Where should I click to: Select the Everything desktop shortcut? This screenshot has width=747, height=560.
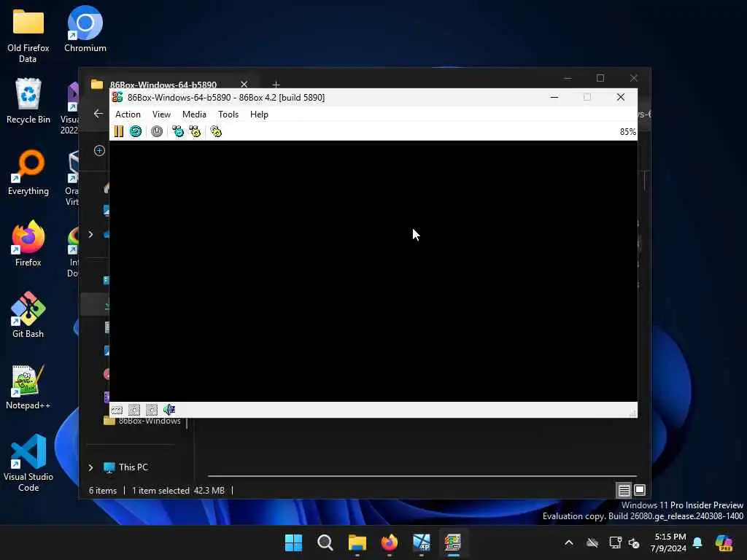28,172
